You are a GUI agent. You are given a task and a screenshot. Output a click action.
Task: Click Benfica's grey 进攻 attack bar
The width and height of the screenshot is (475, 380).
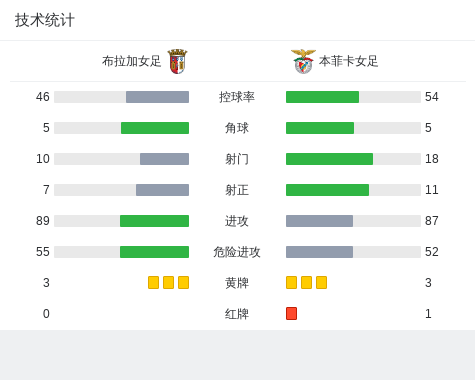[319, 221]
